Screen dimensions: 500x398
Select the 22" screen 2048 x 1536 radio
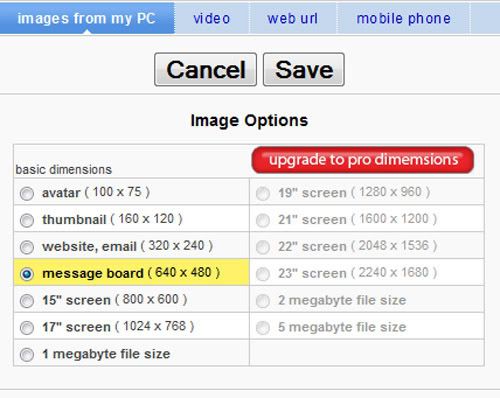[263, 247]
